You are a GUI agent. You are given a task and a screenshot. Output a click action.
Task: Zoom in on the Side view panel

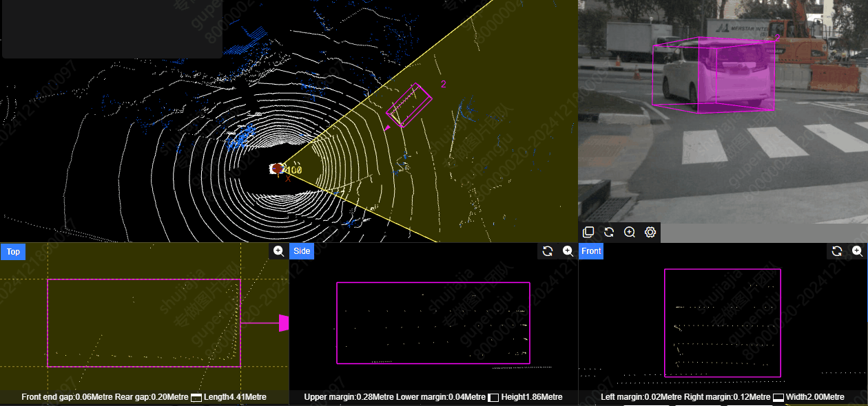pos(568,251)
